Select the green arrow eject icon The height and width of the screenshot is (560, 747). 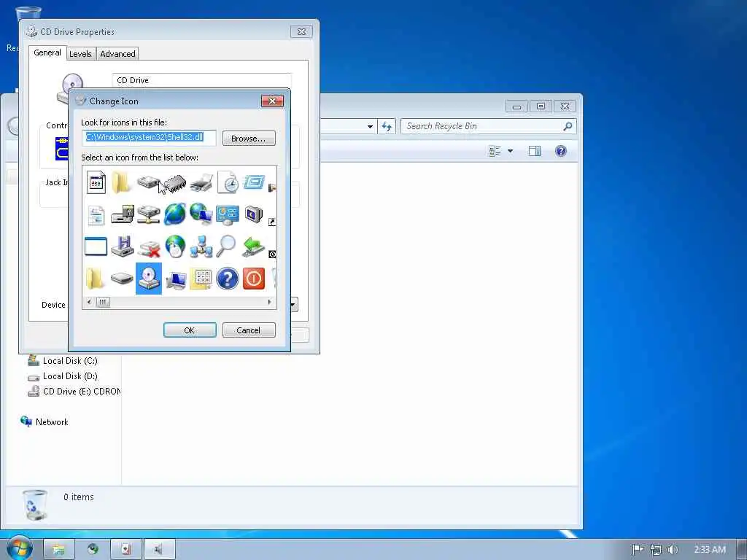(253, 246)
